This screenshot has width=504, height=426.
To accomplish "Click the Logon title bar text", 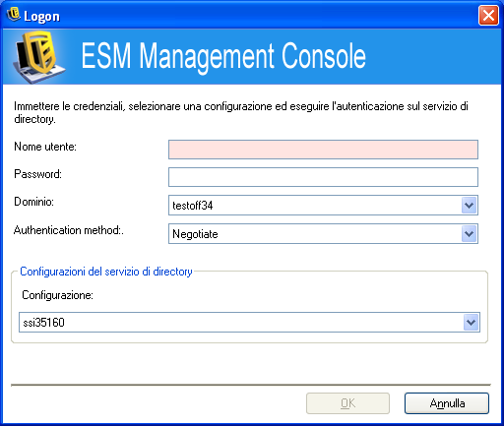I will (x=41, y=17).
